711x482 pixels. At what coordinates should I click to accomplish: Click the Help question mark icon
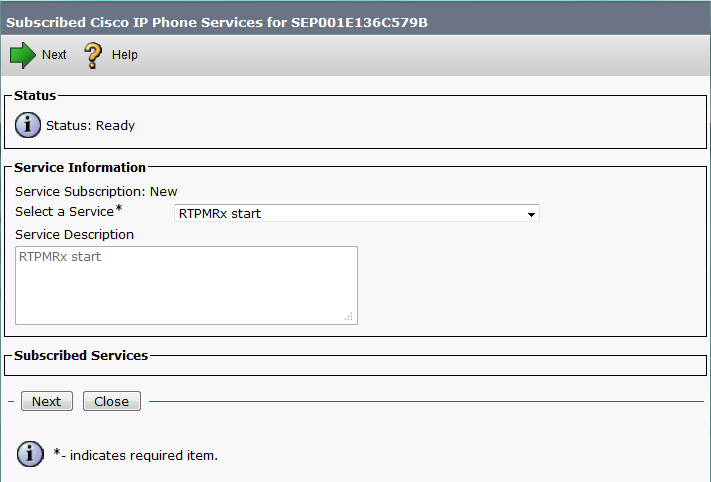tap(94, 55)
